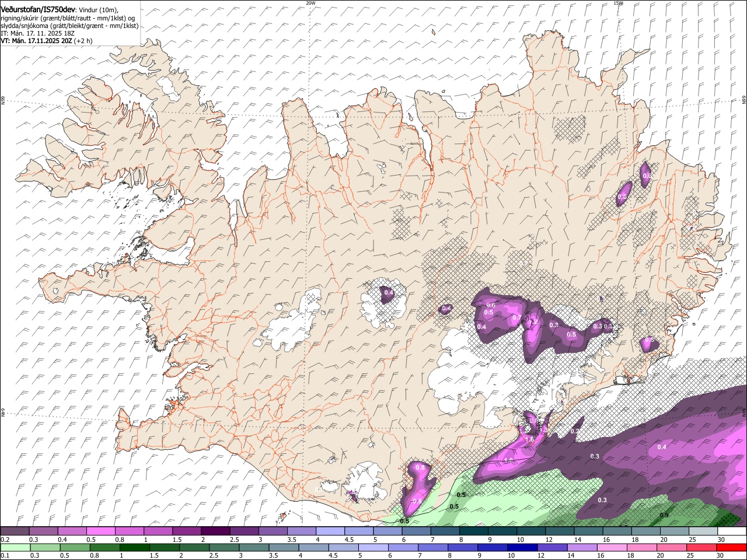The width and height of the screenshot is (747, 560).
Task: Pick lower legend swatch for 9–10
Action: [x=493, y=548]
